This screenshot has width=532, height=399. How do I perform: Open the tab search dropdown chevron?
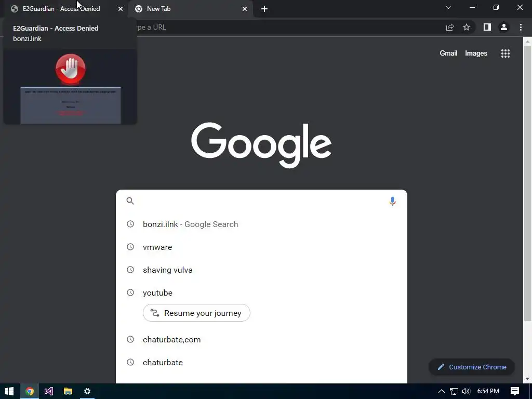[x=448, y=7]
